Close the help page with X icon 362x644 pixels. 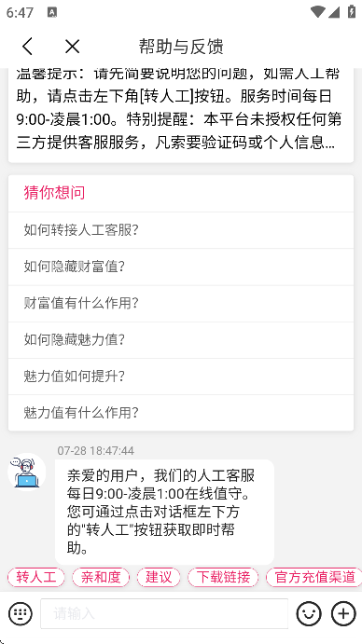[x=73, y=47]
